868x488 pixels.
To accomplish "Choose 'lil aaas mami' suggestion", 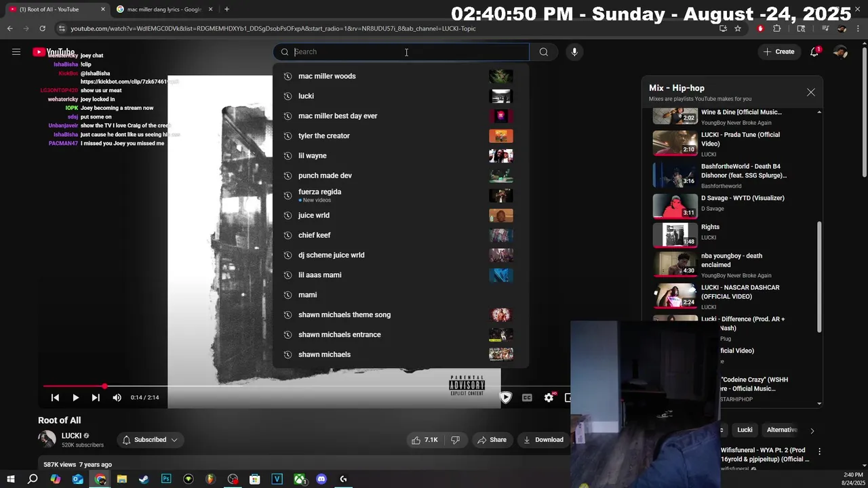I will (x=400, y=275).
